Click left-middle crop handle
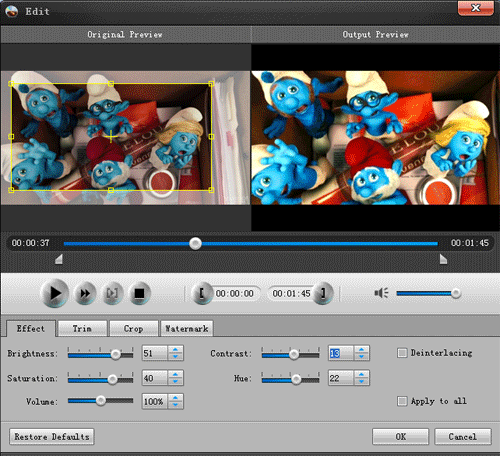This screenshot has height=456, width=500. [x=11, y=136]
